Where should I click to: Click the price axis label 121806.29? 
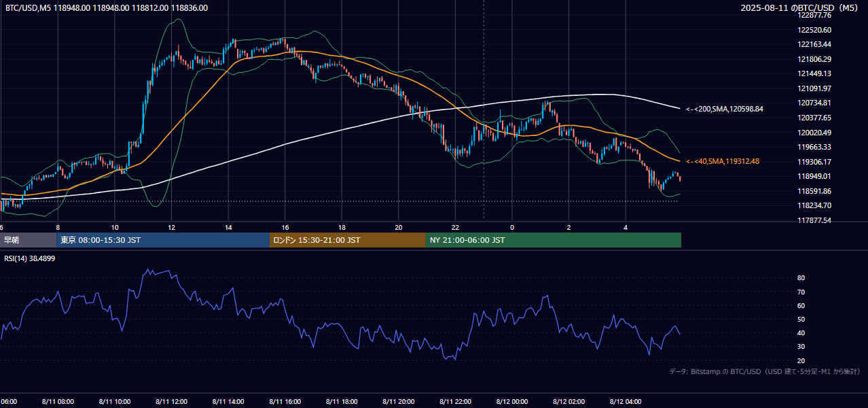pos(814,59)
